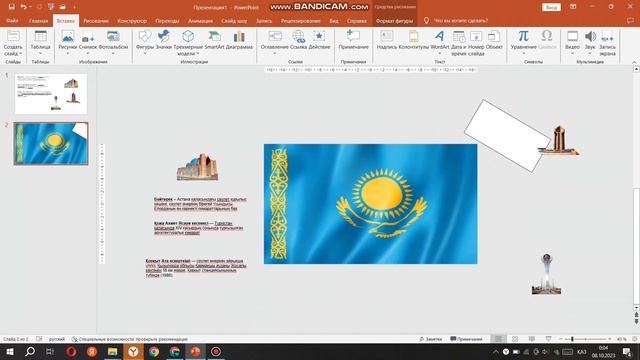Viewport: 640px width, 360px height.
Task: Click the taskbar search icon
Action: click(x=30, y=351)
